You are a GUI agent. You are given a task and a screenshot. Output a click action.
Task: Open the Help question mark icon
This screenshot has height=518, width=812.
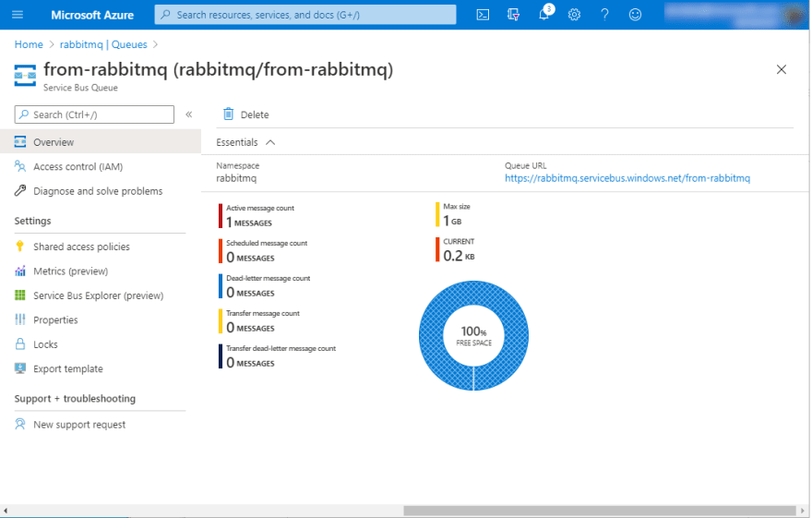pos(604,15)
